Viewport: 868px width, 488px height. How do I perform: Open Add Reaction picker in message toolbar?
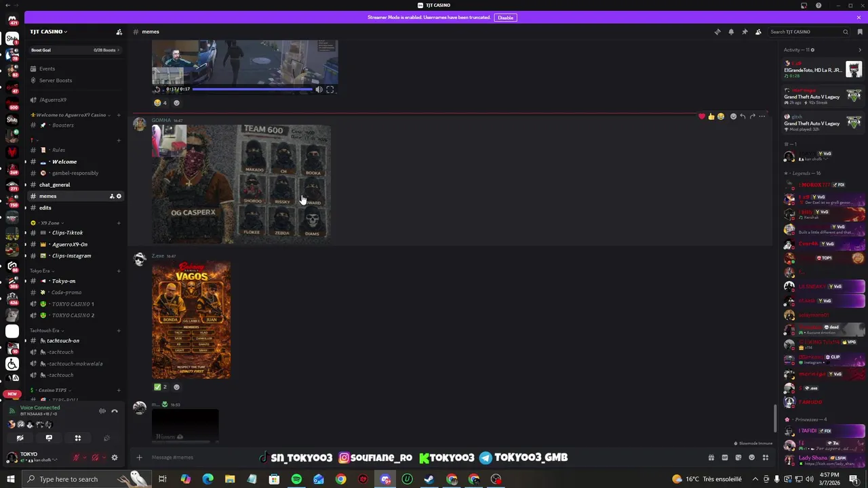pyautogui.click(x=733, y=117)
